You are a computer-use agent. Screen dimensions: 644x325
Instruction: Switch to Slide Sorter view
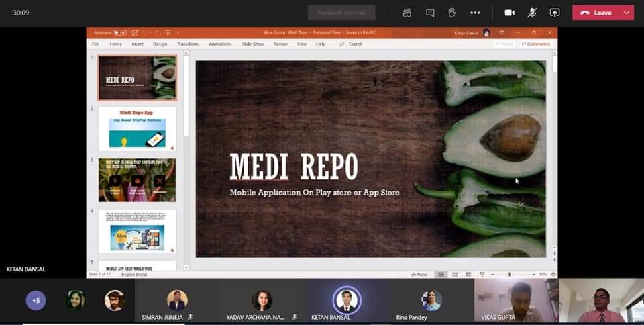pyautogui.click(x=455, y=274)
